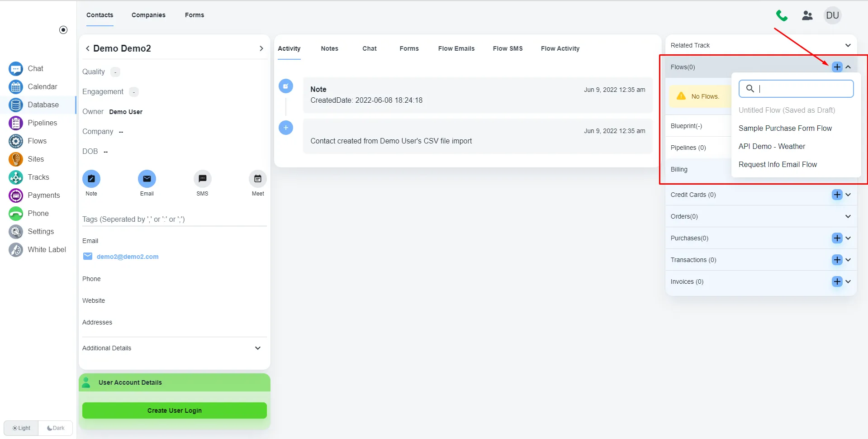Open the White Label sidebar icon
Viewport: 868px width, 439px height.
(x=16, y=250)
